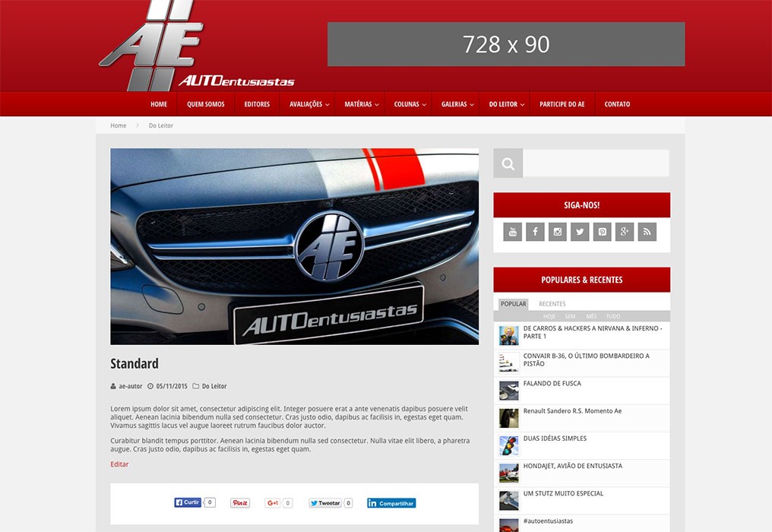Screen dimensions: 772x532
Task: Click the Facebook follow icon
Action: (535, 232)
